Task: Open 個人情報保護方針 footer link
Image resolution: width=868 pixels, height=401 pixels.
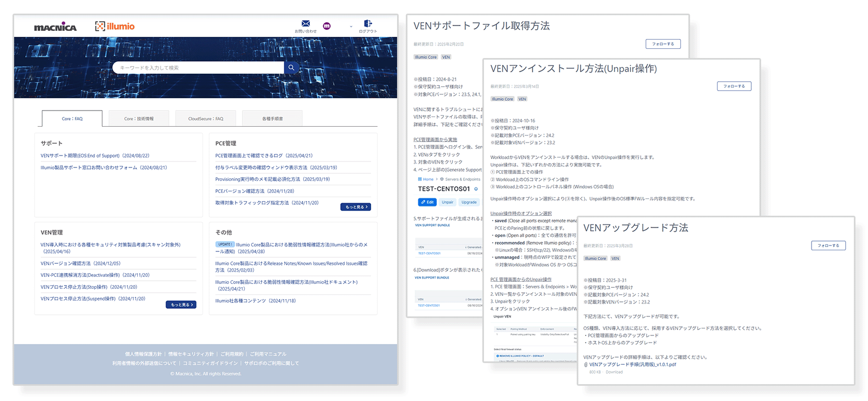Action: point(143,354)
